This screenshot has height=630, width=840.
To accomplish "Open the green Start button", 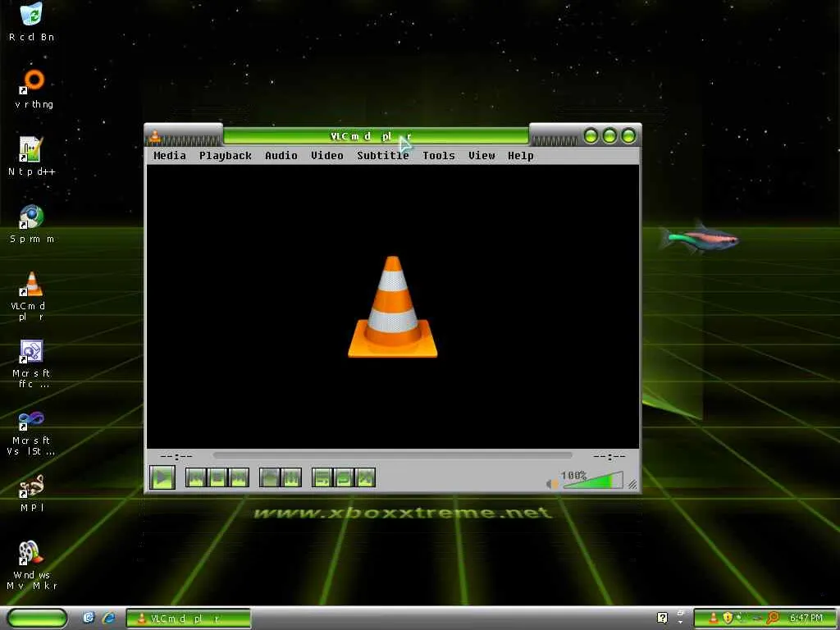I will (x=38, y=619).
